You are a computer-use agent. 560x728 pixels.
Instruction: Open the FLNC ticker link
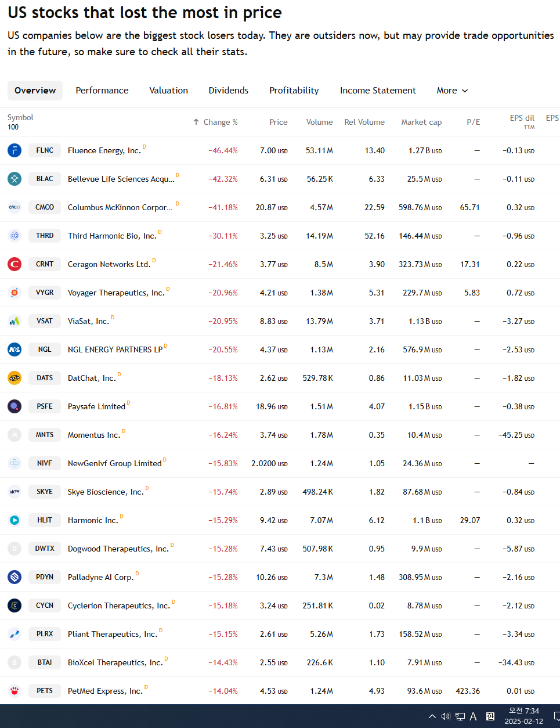point(45,150)
